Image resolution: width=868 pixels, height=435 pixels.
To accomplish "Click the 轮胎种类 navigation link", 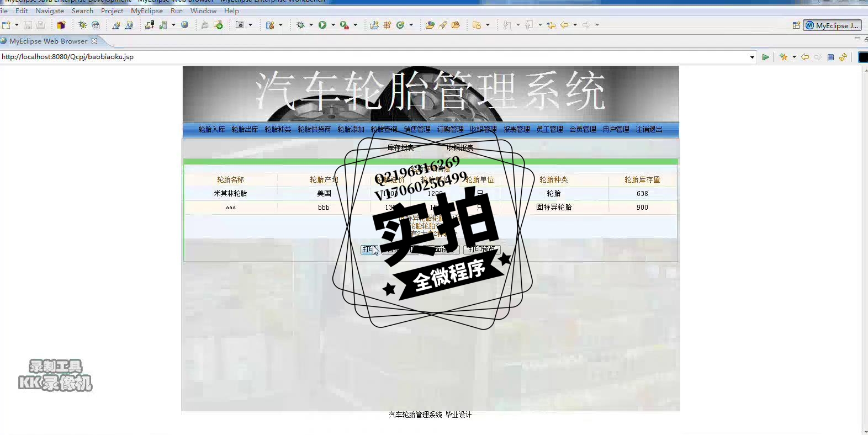I will (x=278, y=129).
